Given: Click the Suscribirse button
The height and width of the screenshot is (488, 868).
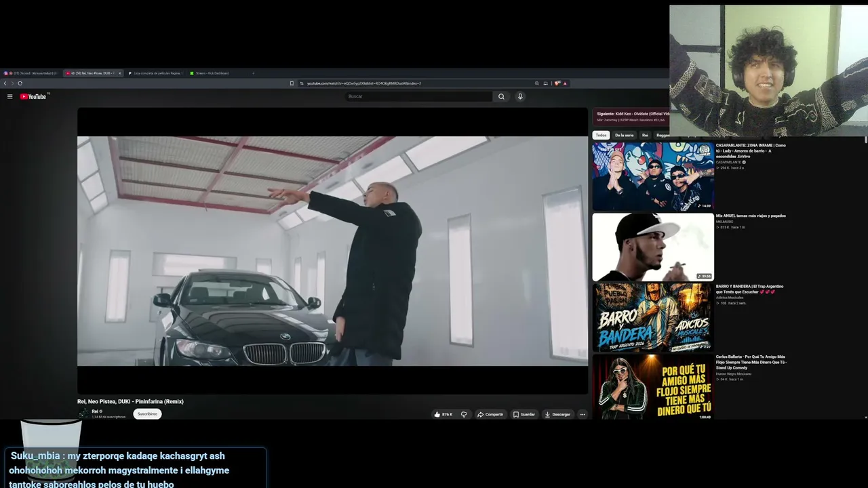Looking at the screenshot, I should pyautogui.click(x=147, y=414).
